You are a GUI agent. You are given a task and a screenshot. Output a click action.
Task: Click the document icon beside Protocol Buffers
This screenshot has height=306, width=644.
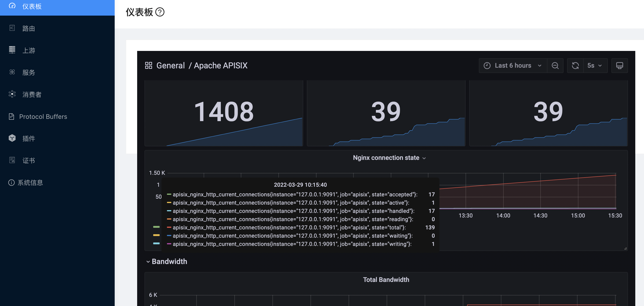(11, 116)
